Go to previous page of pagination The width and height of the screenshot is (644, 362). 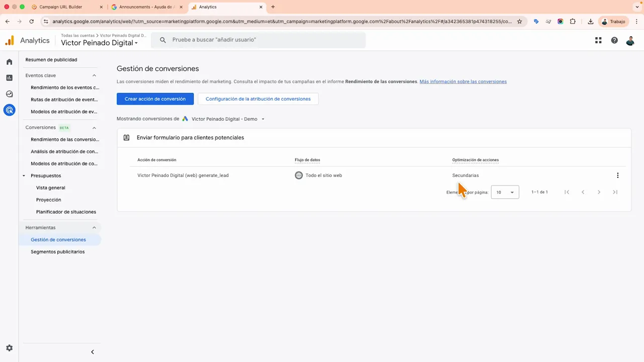pos(583,192)
